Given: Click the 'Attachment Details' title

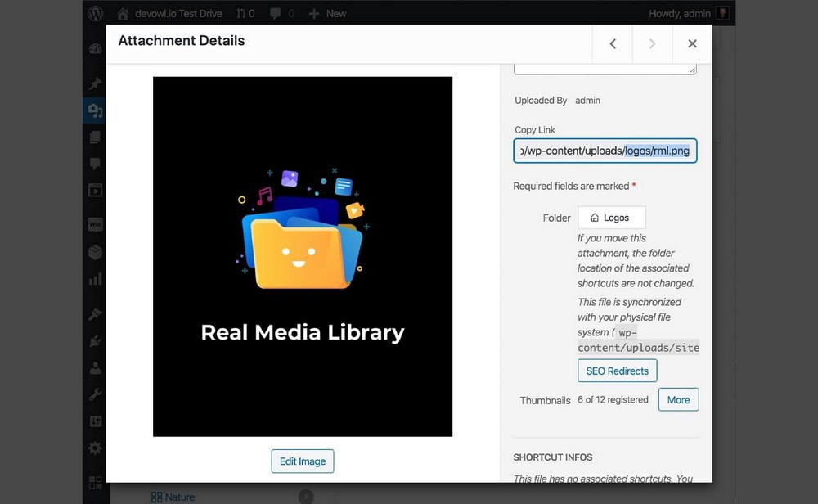Looking at the screenshot, I should point(182,41).
